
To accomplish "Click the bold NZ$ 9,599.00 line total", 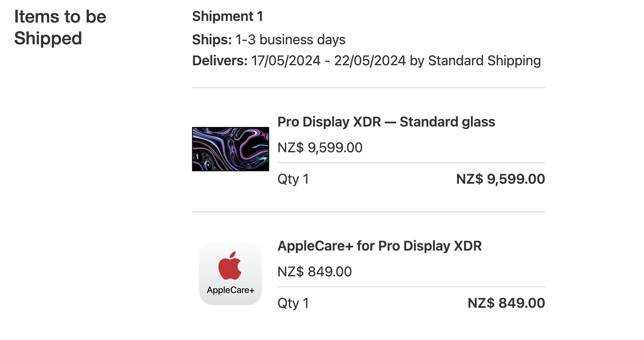I will tap(500, 179).
